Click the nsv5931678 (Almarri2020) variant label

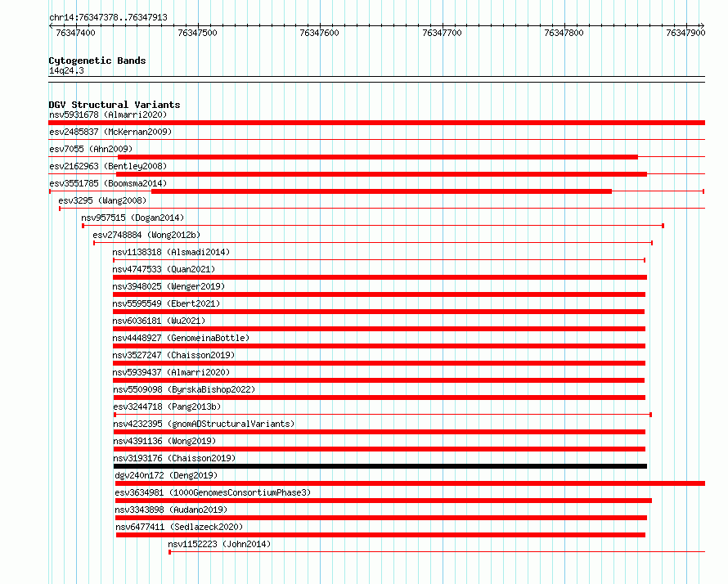[x=108, y=115]
